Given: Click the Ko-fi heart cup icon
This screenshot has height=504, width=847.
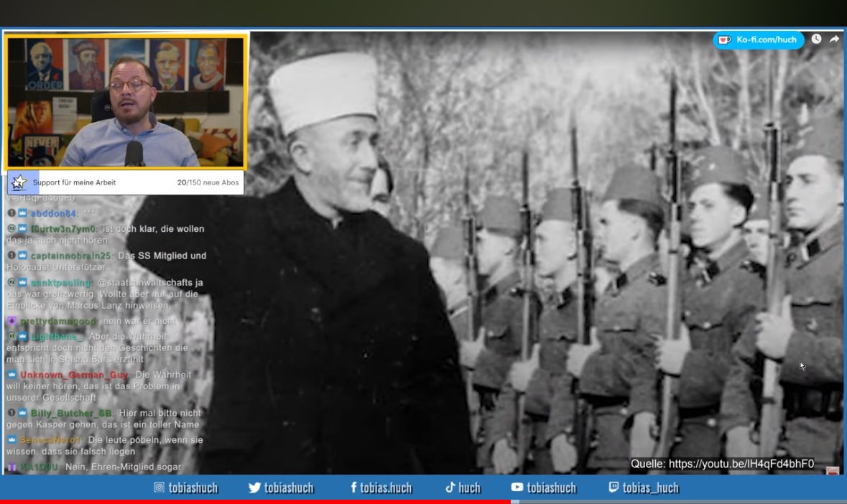Looking at the screenshot, I should (x=724, y=40).
